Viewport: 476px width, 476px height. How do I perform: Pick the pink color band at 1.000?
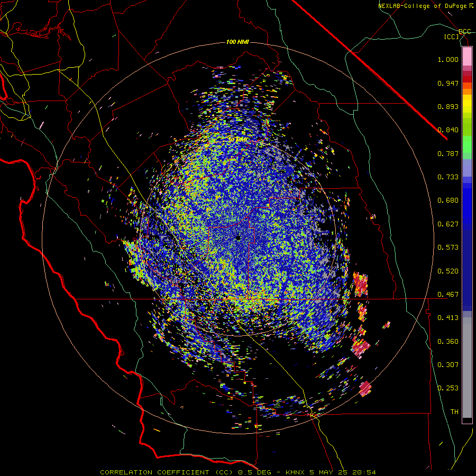[x=467, y=57]
